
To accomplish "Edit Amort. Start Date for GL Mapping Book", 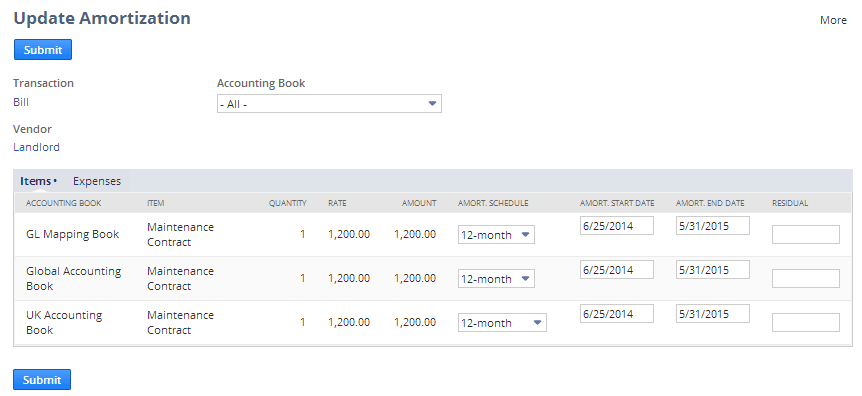I will pos(617,226).
